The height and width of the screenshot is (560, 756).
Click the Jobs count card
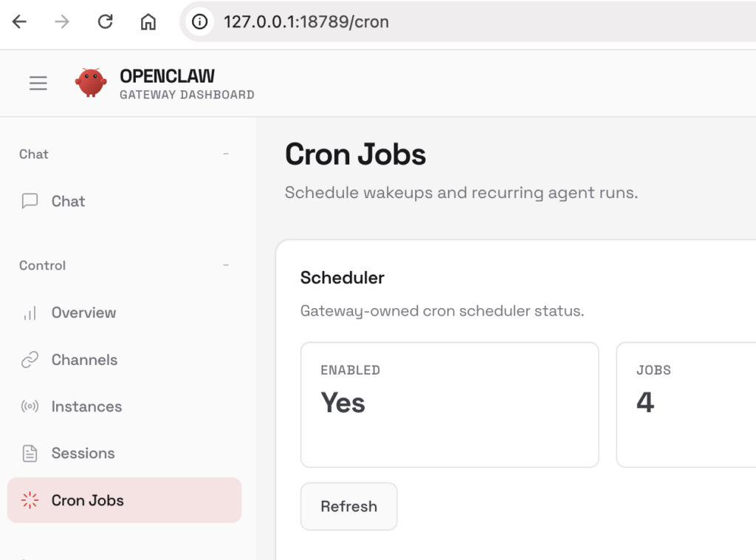tap(687, 404)
